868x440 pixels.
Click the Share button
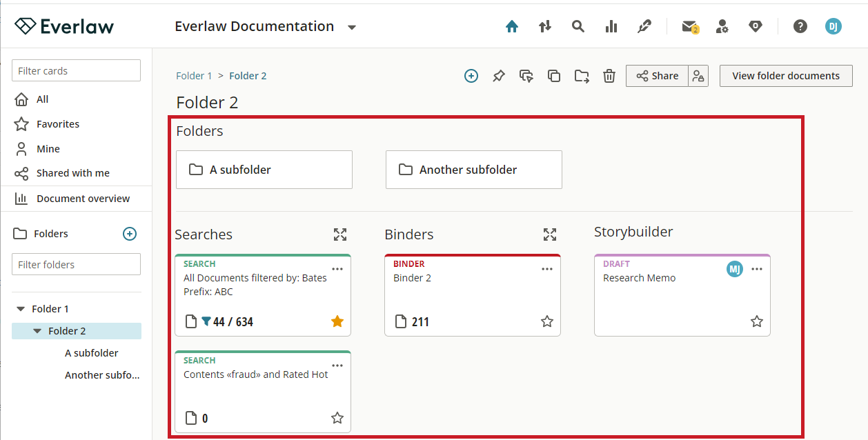coord(657,76)
